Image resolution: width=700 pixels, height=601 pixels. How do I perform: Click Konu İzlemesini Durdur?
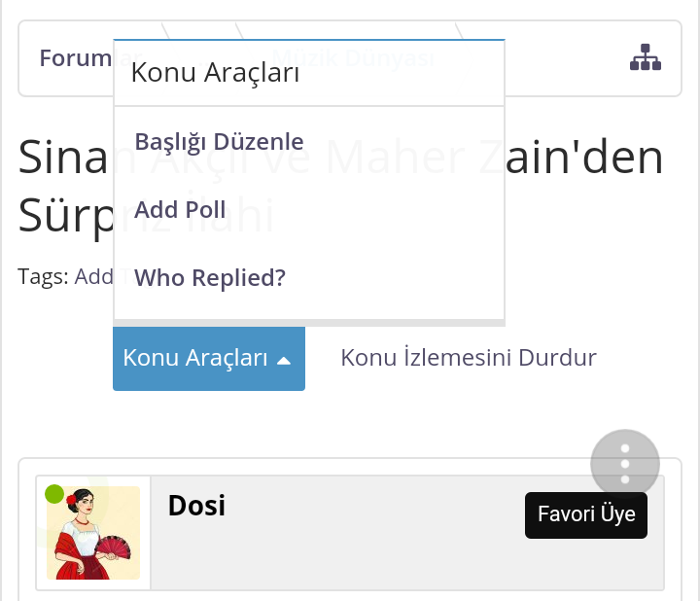click(x=468, y=358)
